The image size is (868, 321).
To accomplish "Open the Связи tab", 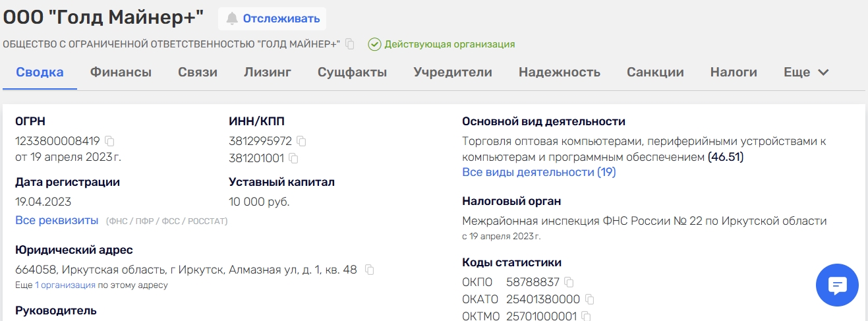I will [198, 73].
